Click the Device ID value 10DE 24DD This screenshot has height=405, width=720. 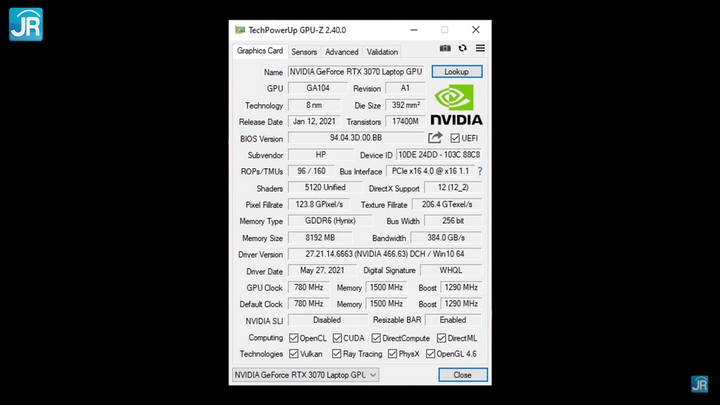(439, 155)
